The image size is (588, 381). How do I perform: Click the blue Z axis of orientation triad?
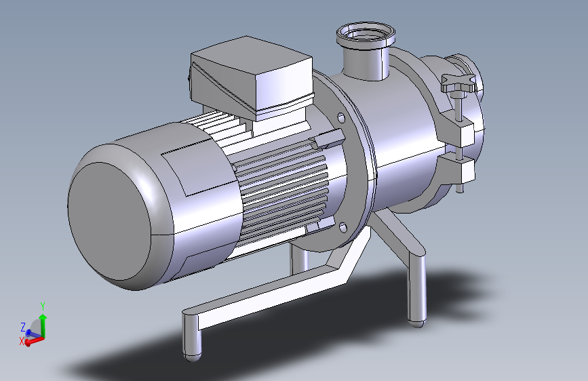tap(33, 334)
